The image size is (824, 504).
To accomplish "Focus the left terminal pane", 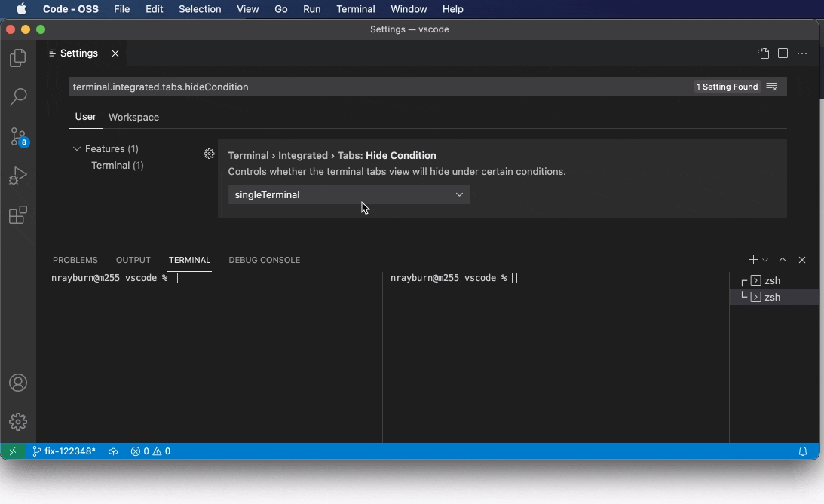I will (209, 357).
